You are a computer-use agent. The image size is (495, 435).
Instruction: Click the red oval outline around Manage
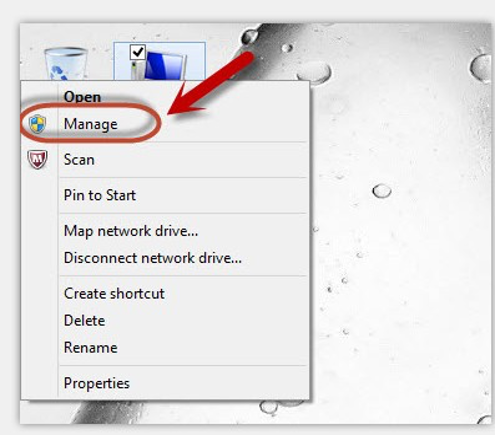[91, 123]
